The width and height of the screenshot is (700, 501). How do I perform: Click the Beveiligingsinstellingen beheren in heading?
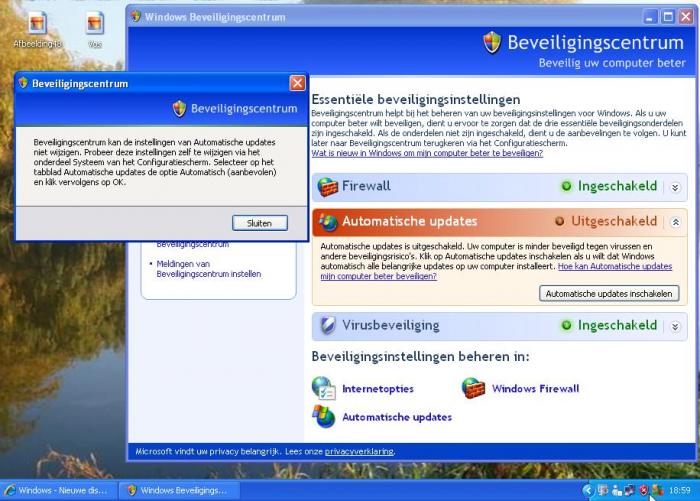[x=421, y=356]
